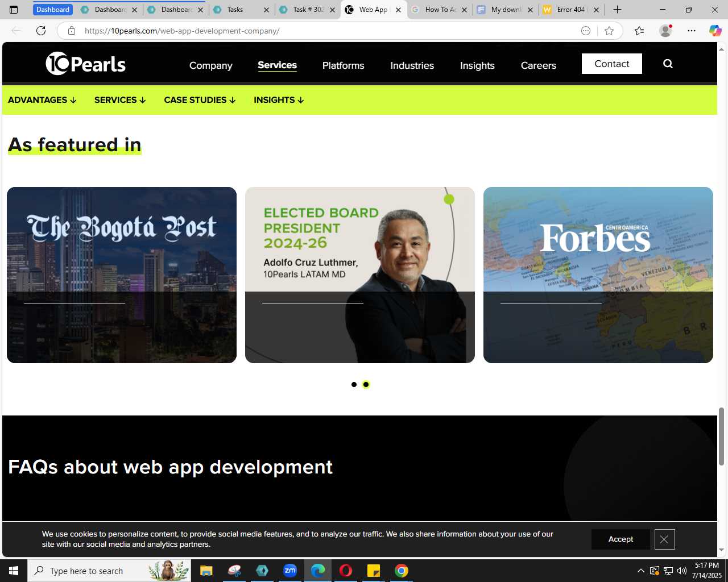Open Sticky Notes from the taskbar

(x=374, y=571)
